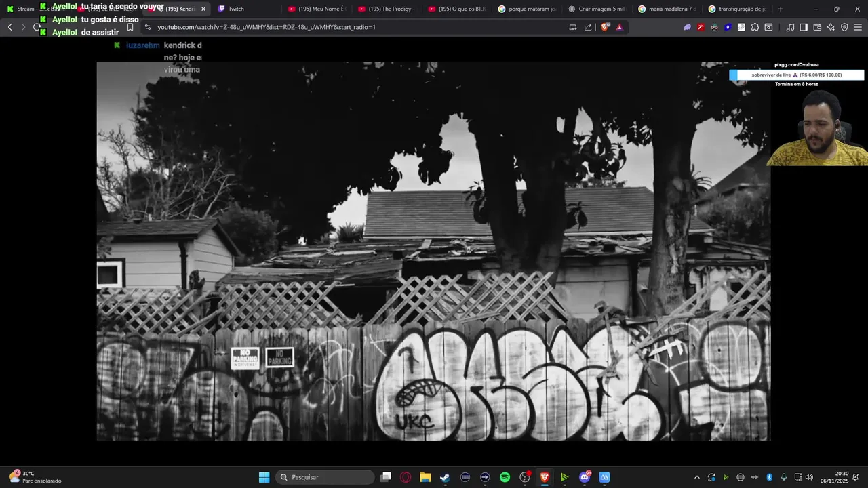Click the pixgg.com/Ovelhera link text
This screenshot has width=868, height=488.
click(797, 65)
